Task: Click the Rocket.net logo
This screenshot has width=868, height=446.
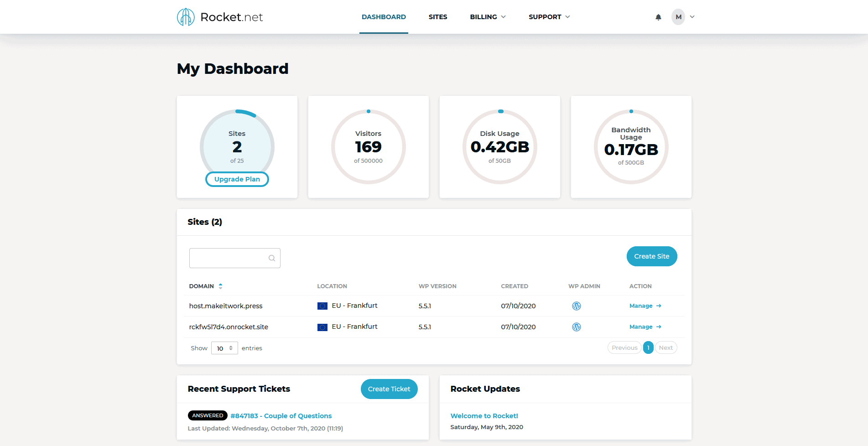Action: pos(219,17)
